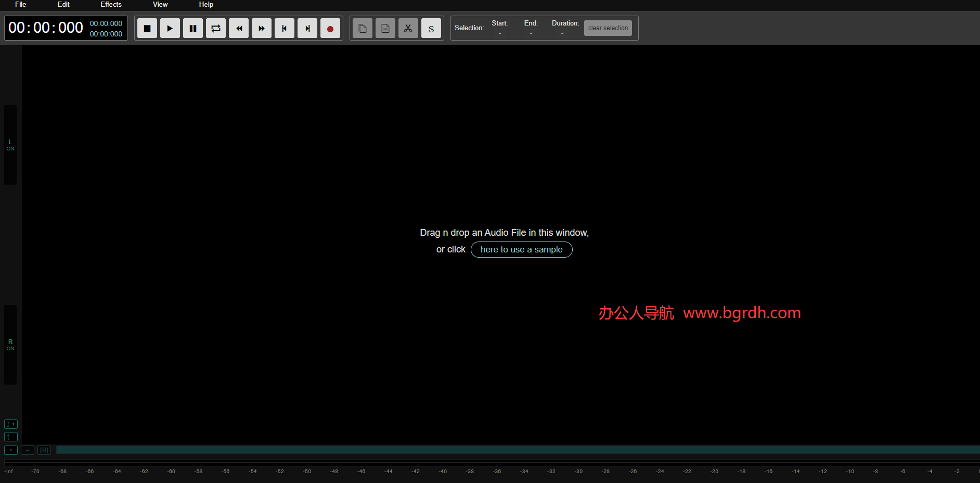Toggle loop playback mode
Screen dimensions: 980x483
point(215,28)
